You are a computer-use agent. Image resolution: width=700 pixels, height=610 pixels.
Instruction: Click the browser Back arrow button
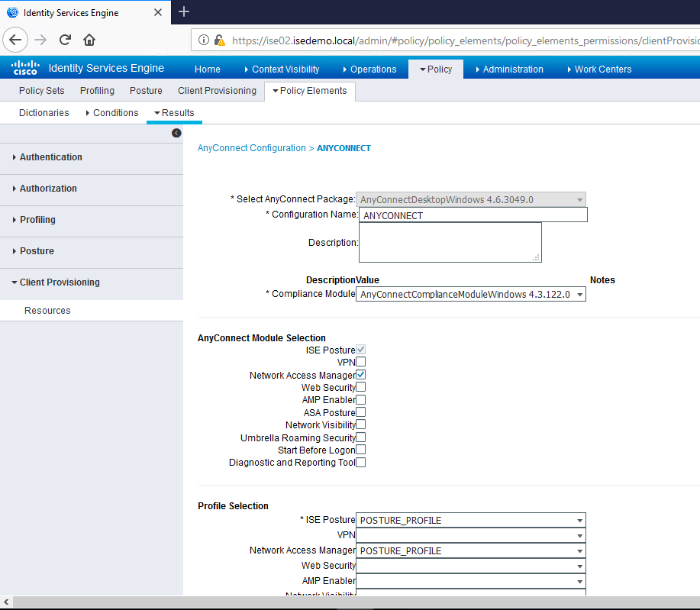coord(15,40)
